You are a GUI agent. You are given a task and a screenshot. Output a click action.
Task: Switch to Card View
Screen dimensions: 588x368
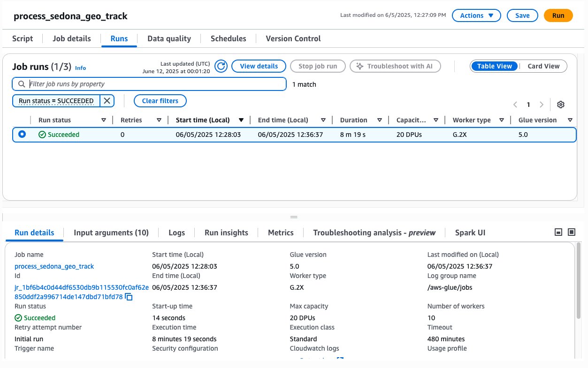[543, 66]
